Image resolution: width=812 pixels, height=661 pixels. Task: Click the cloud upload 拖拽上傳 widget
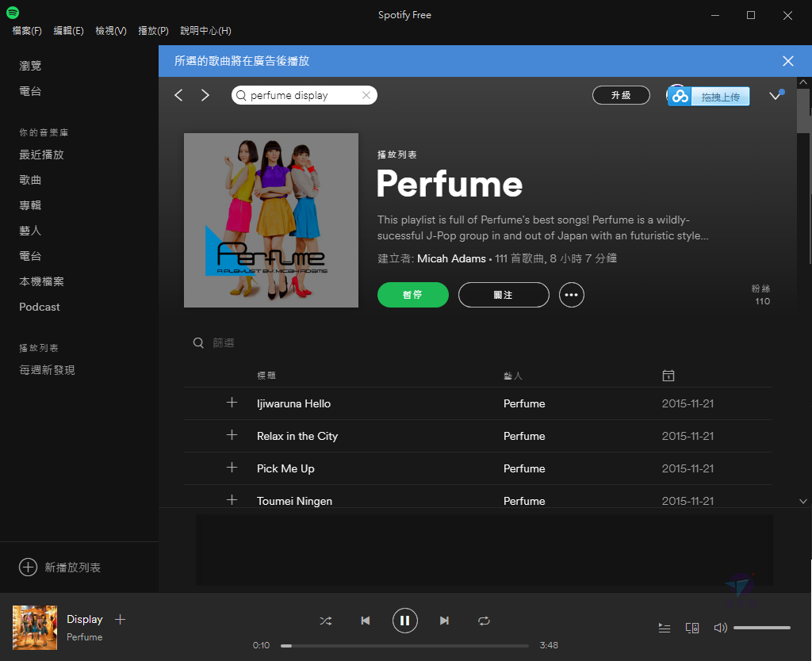(708, 96)
